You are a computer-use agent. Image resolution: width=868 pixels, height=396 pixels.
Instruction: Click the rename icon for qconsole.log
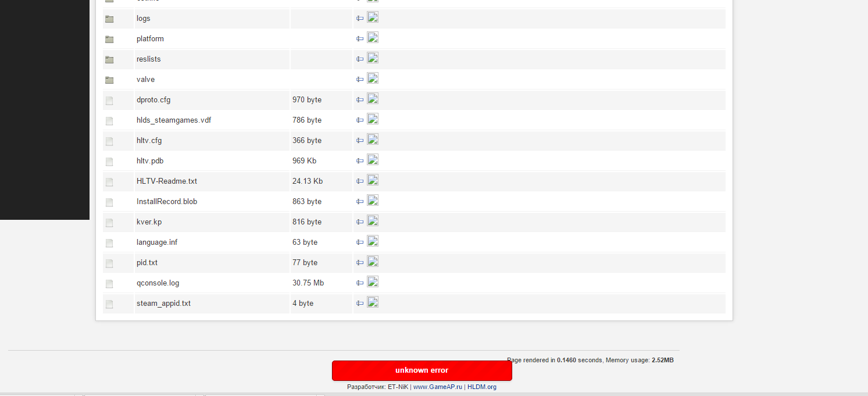point(360,283)
